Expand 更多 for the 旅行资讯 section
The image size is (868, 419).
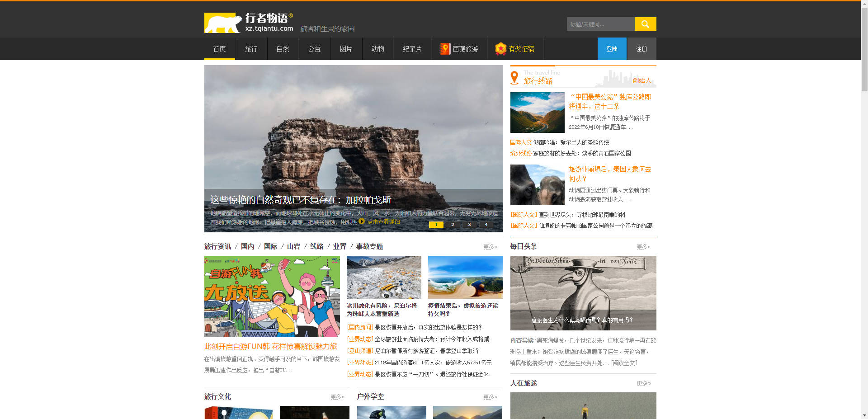pos(490,247)
